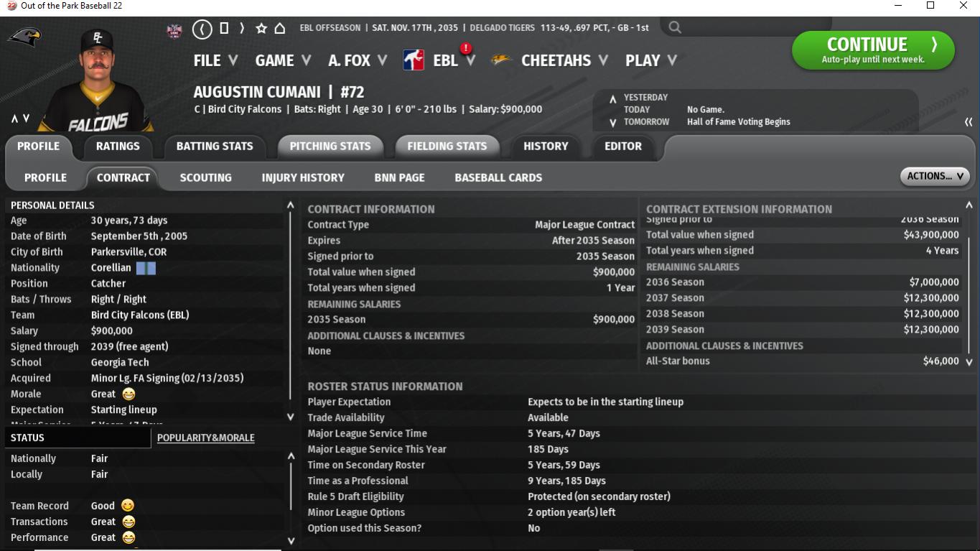Click the contract extension panel scrollbar
Screen dimensions: 980x551
tap(969, 287)
